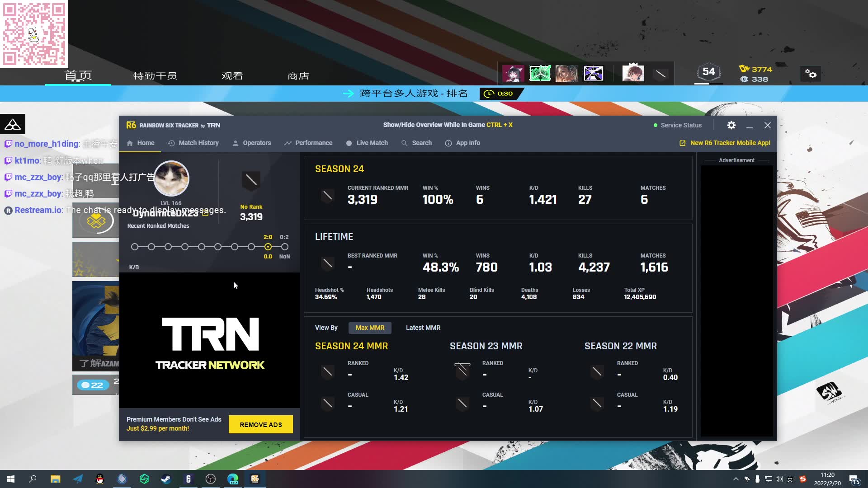
Task: Open the game's 首页 home tab
Action: click(78, 75)
